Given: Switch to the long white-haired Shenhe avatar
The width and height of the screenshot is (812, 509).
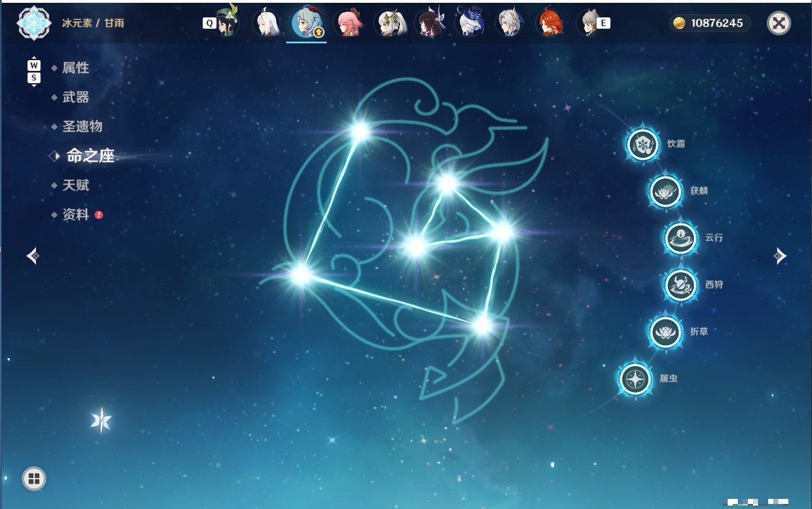Looking at the screenshot, I should click(x=267, y=22).
